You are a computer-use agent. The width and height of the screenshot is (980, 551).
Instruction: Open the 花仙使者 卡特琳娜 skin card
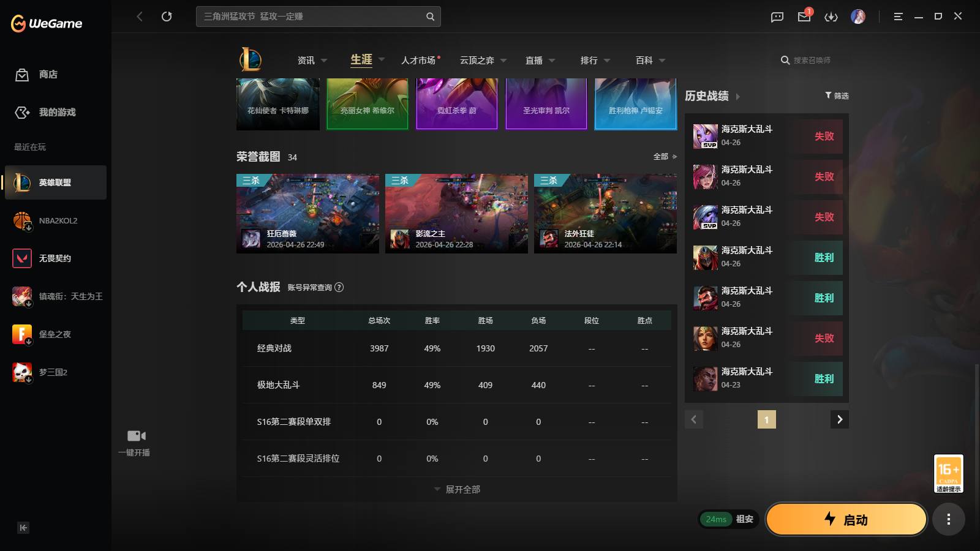278,104
